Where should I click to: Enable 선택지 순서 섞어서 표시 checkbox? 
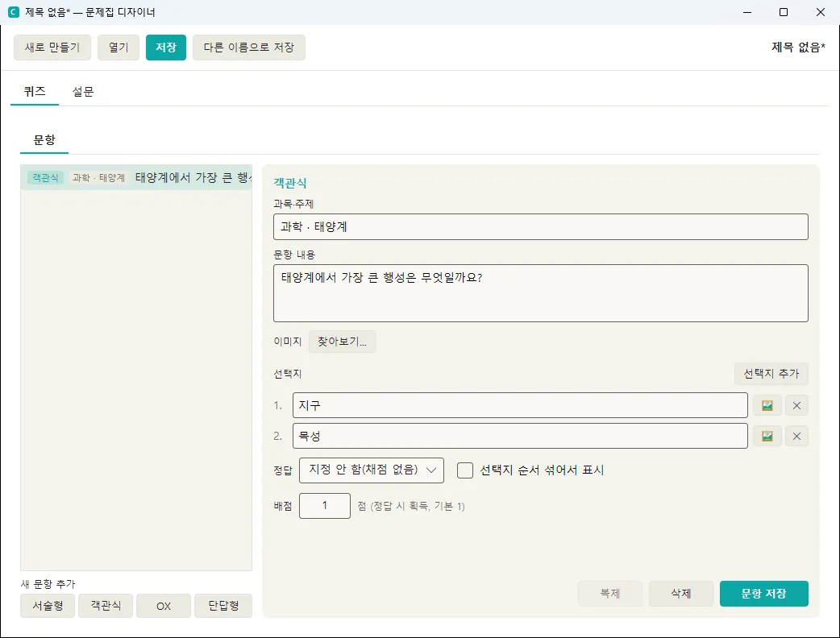[x=465, y=470]
